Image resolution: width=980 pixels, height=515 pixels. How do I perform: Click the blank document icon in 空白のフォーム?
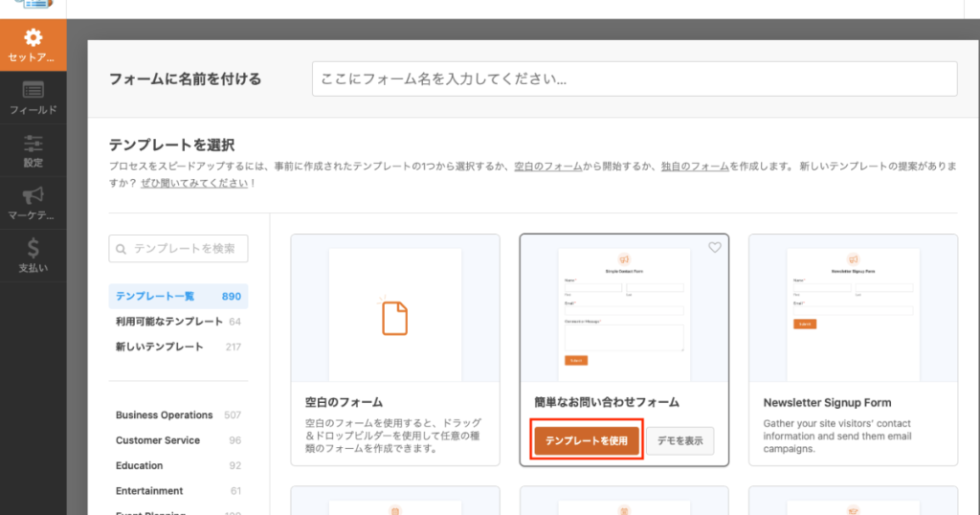[x=394, y=318]
